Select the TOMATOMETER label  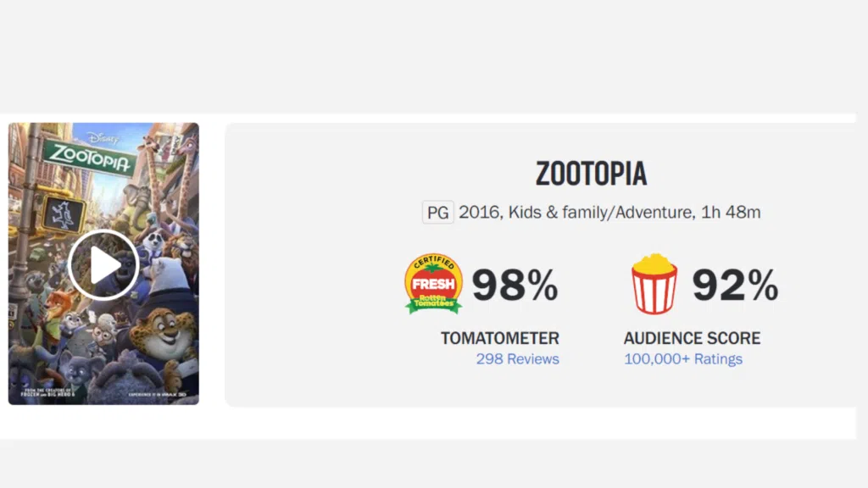coord(499,337)
